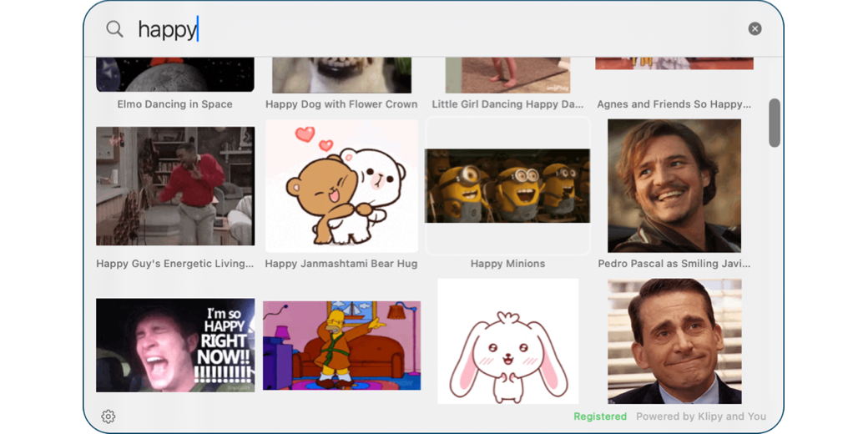Choose the Happy Minions GIF
Image resolution: width=868 pixels, height=434 pixels.
tap(507, 186)
